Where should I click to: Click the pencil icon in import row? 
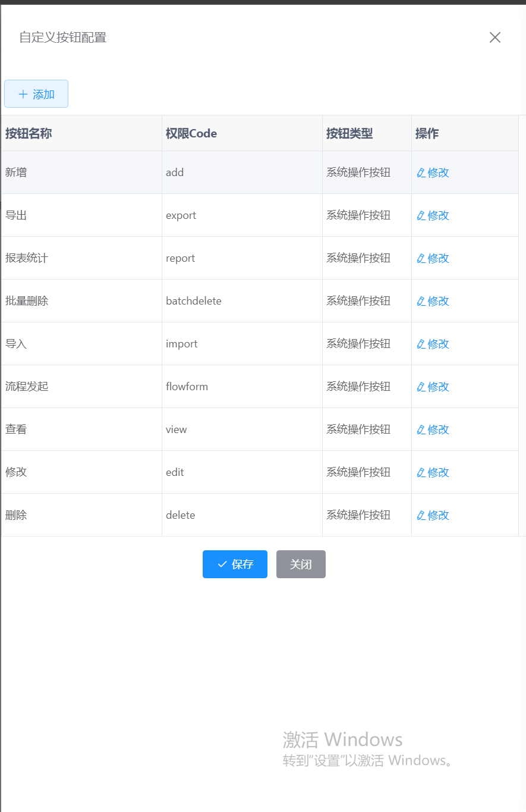(421, 344)
